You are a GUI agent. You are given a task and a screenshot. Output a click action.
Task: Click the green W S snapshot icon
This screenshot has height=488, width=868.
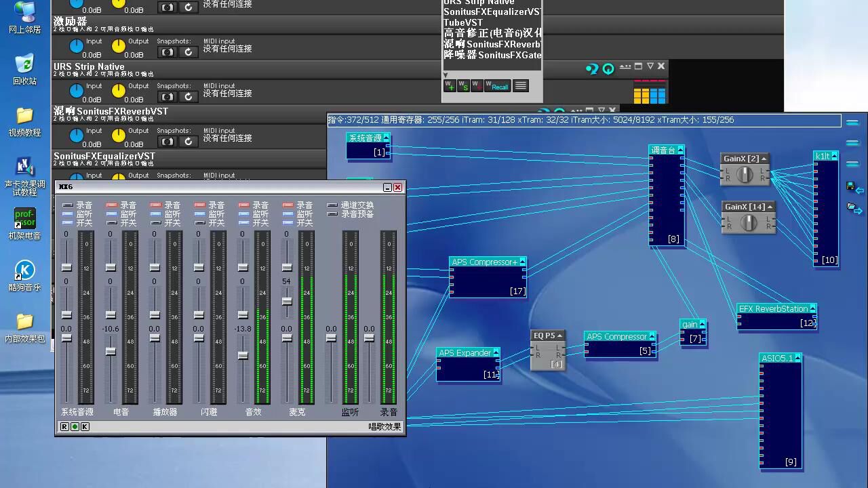click(x=463, y=85)
